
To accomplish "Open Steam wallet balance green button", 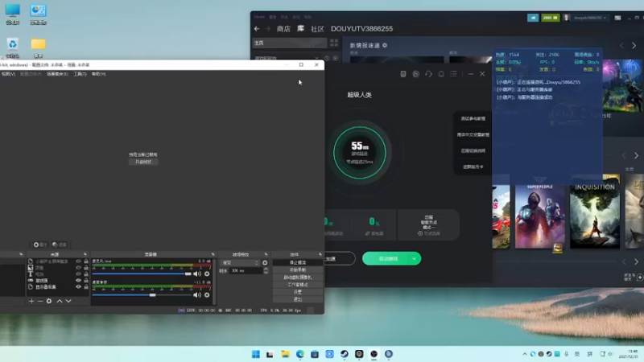I will click(551, 18).
